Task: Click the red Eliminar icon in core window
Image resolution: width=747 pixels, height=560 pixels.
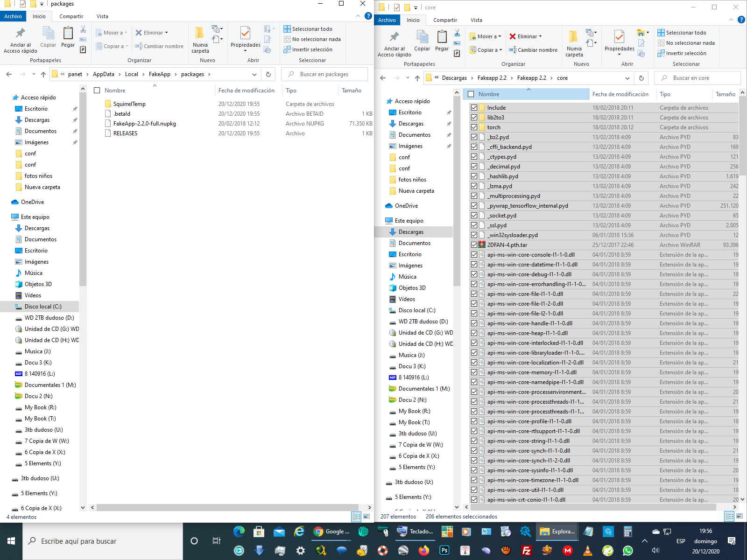Action: (x=513, y=36)
